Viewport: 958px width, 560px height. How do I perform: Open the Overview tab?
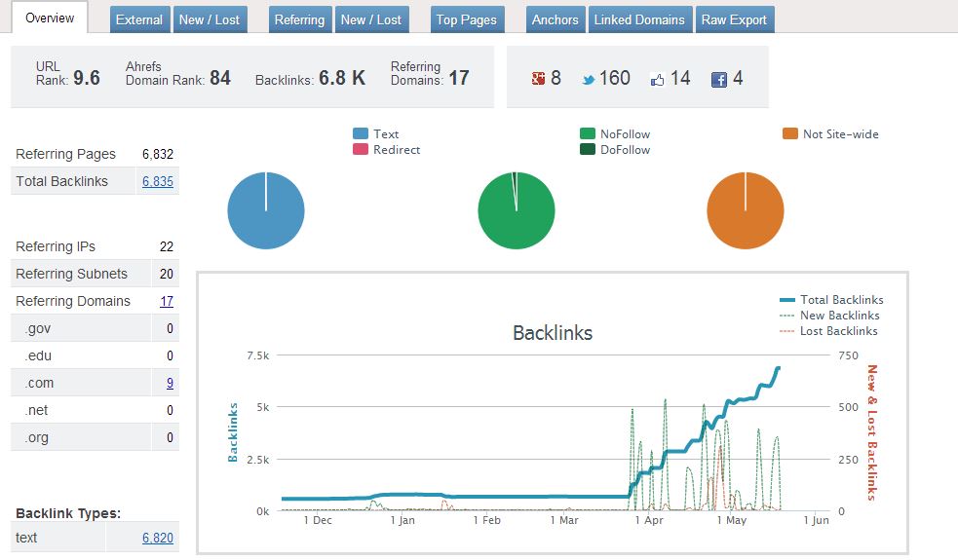[x=50, y=18]
